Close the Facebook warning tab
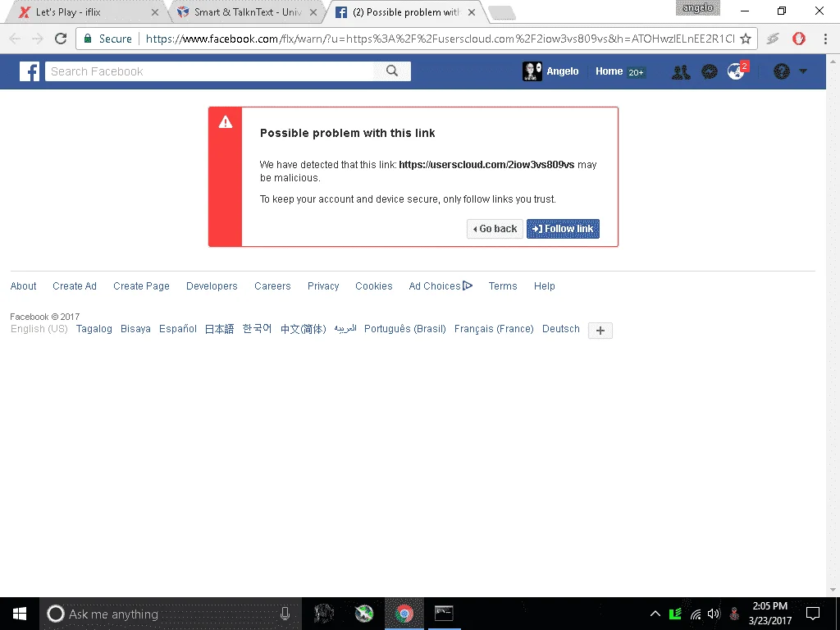Viewport: 840px width, 630px height. click(472, 11)
